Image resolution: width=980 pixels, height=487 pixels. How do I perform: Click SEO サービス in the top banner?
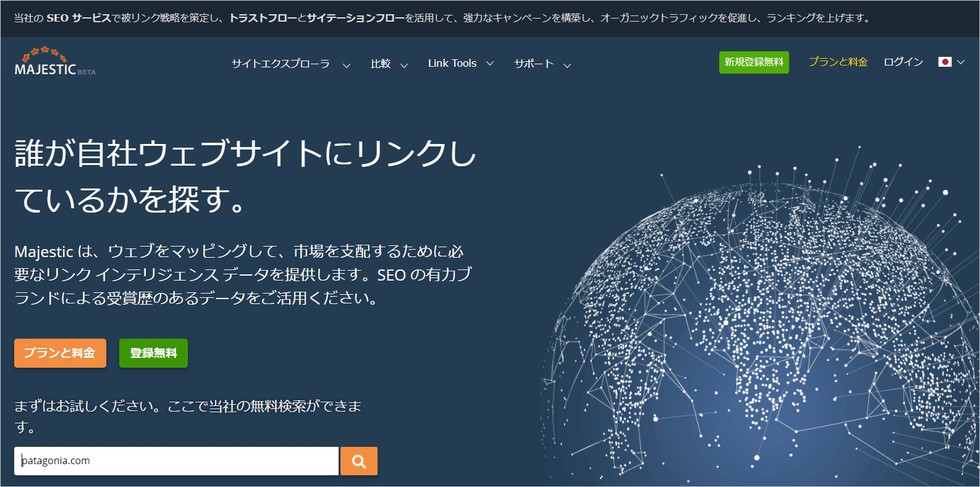coord(78,18)
